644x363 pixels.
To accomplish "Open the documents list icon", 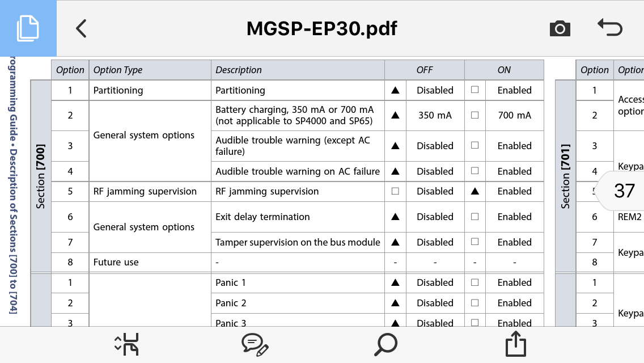I will 28,28.
